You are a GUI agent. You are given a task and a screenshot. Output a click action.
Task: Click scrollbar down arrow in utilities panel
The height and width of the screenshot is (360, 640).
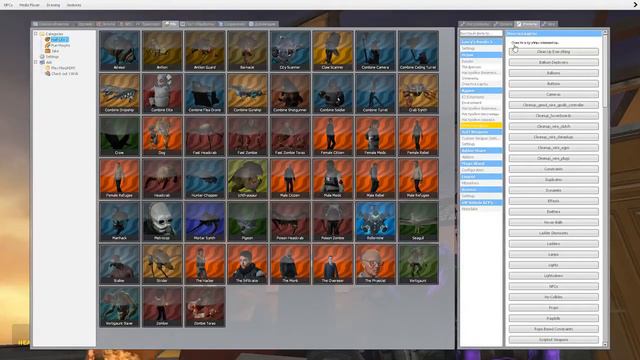click(x=605, y=344)
